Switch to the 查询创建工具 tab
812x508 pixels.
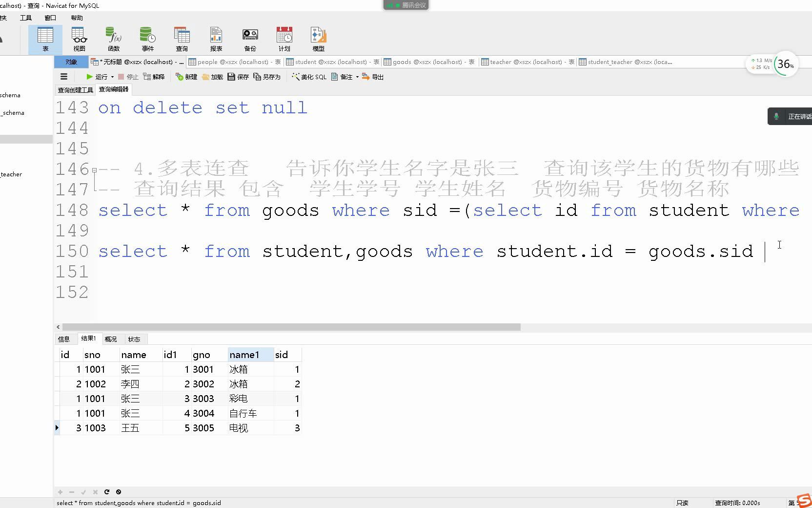75,90
